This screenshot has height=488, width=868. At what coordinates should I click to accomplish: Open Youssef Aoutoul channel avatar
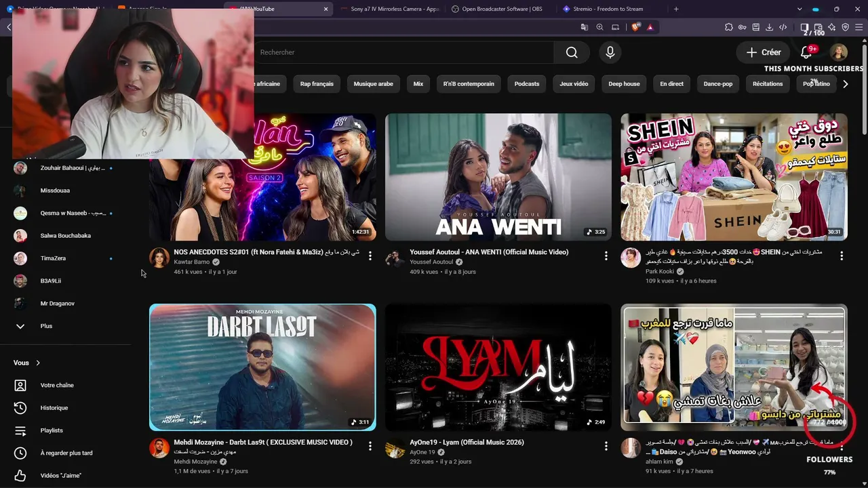pyautogui.click(x=395, y=258)
